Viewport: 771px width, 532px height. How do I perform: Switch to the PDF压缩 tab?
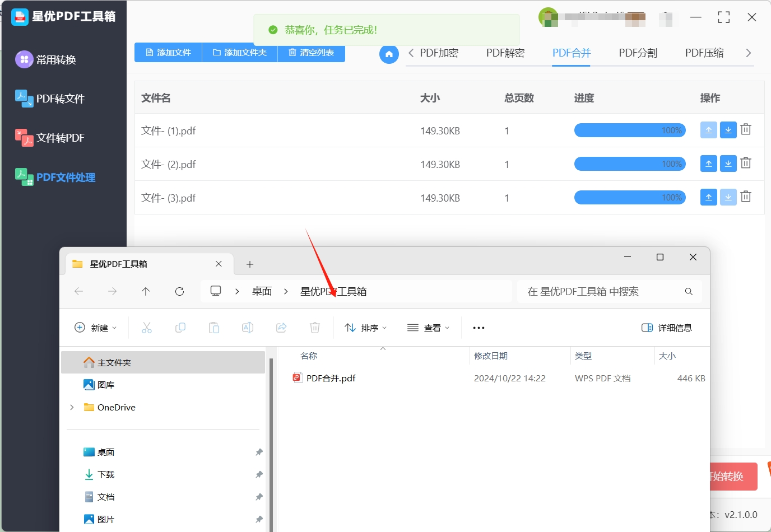point(704,53)
